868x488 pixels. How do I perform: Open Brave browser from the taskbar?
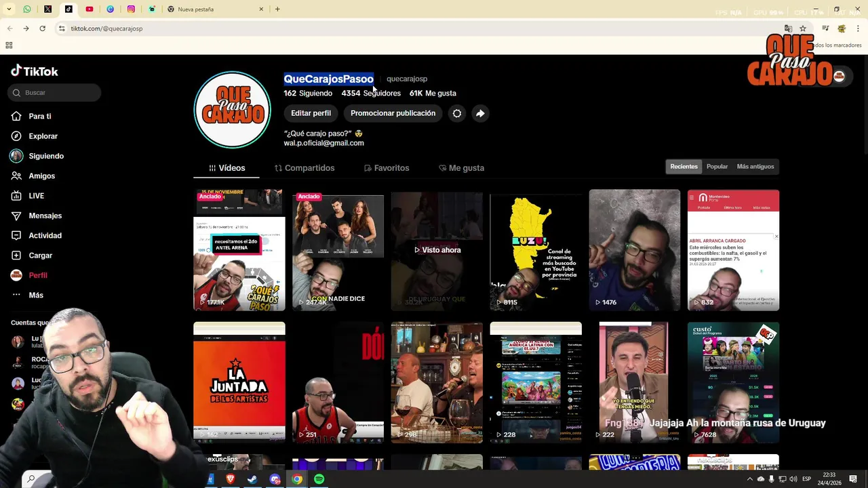pos(230,479)
